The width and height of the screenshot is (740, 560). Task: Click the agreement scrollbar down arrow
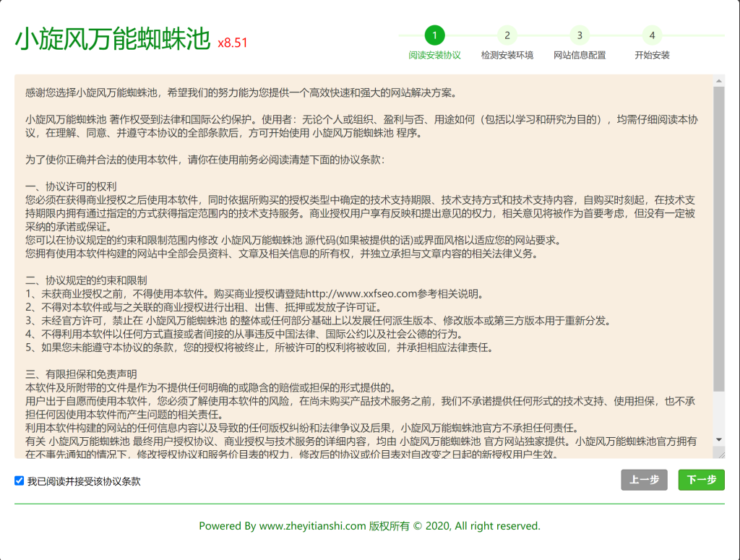click(x=719, y=439)
